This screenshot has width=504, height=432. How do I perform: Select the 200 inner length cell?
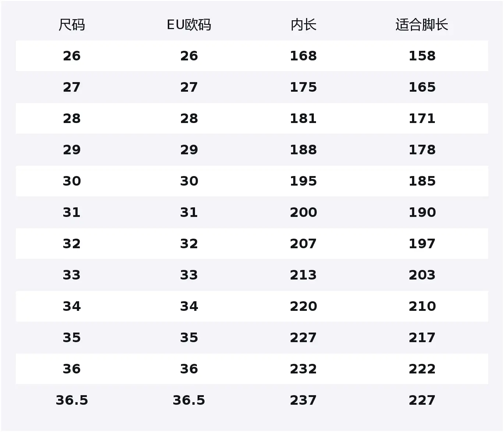point(303,213)
